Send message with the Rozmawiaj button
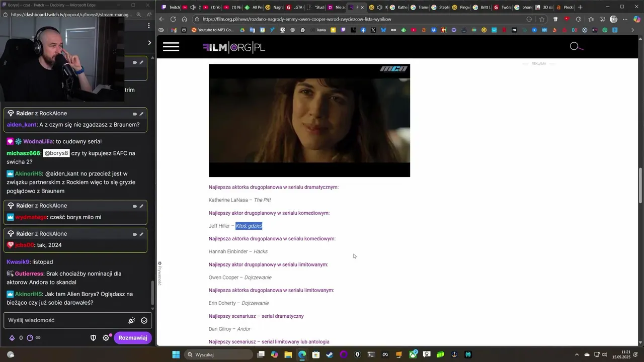The image size is (644, 362). (133, 338)
